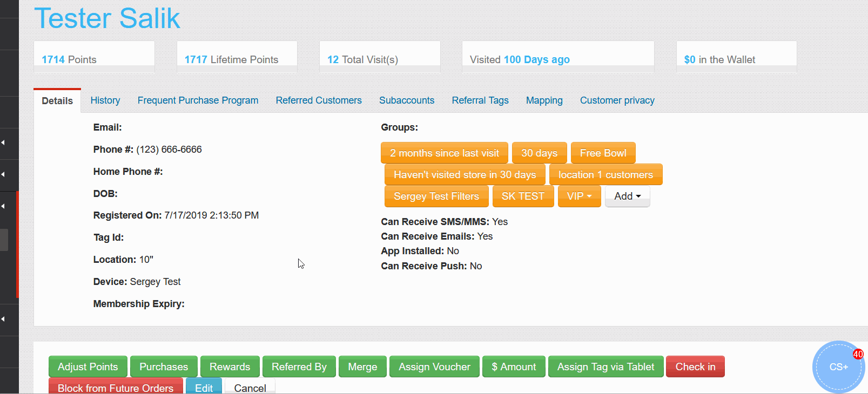The width and height of the screenshot is (868, 394).
Task: Go to the Mapping tab
Action: tap(544, 100)
